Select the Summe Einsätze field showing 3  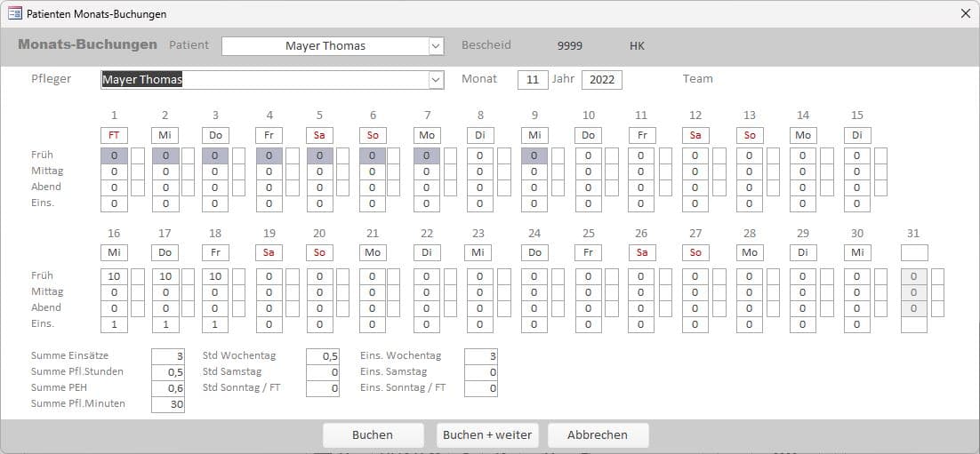click(168, 356)
